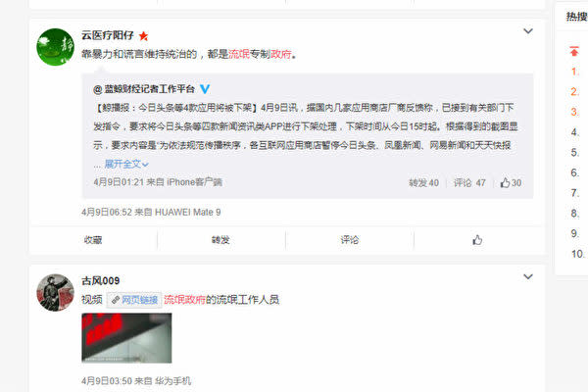Click 转发 tab below first post
Image resolution: width=588 pixels, height=392 pixels.
point(220,240)
